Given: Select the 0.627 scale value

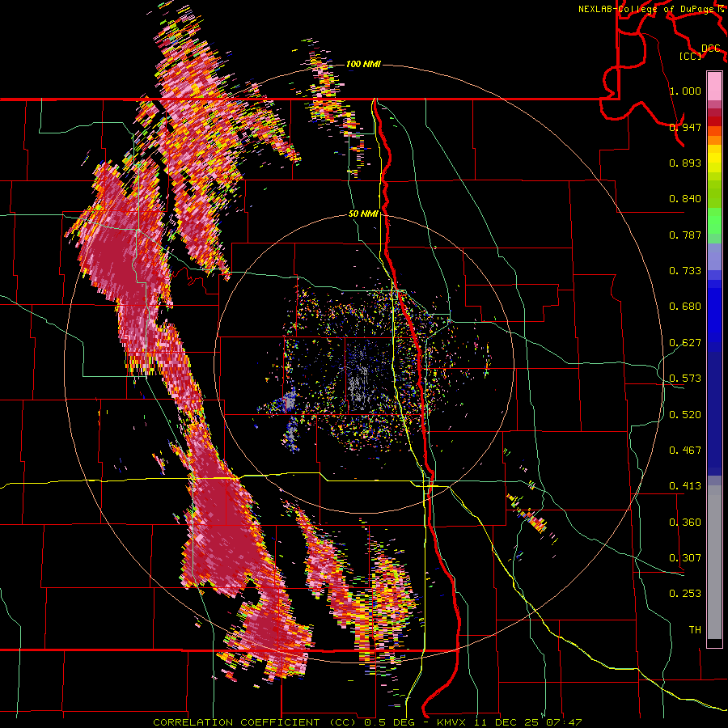Looking at the screenshot, I should tap(685, 342).
